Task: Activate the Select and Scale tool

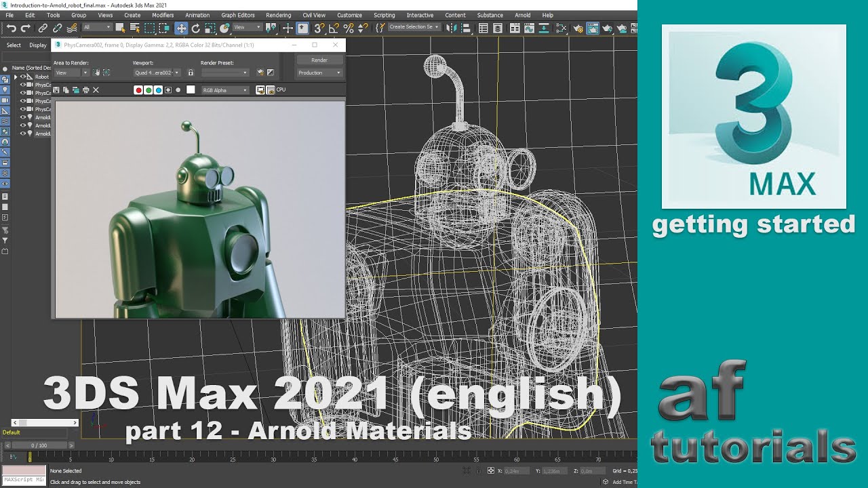Action: coord(210,28)
